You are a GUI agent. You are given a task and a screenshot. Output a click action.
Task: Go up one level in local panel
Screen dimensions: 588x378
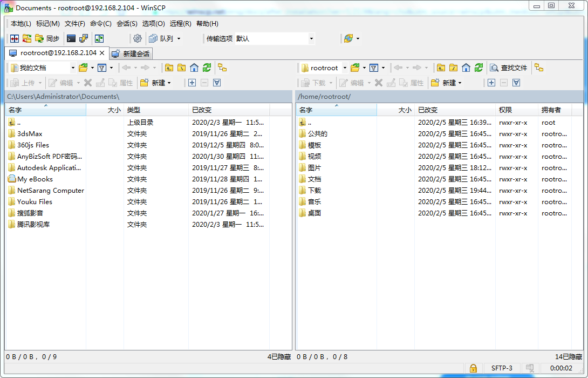170,67
